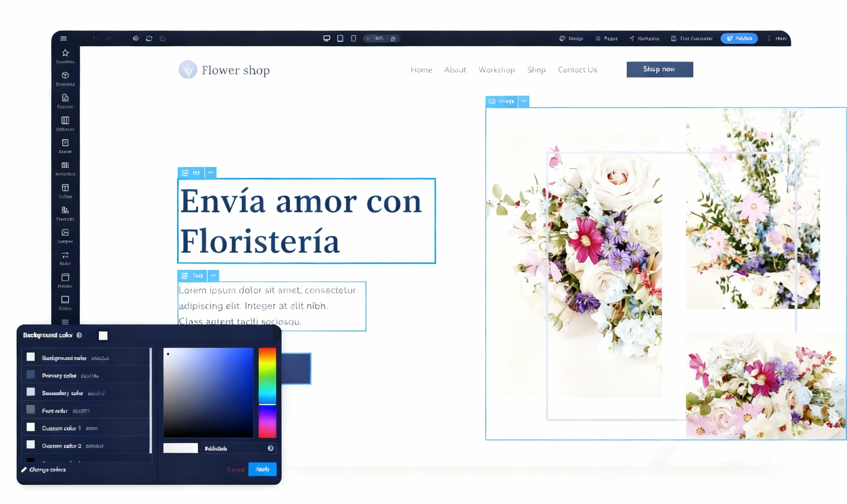Click the Publish button
This screenshot has height=504, width=847.
click(739, 38)
